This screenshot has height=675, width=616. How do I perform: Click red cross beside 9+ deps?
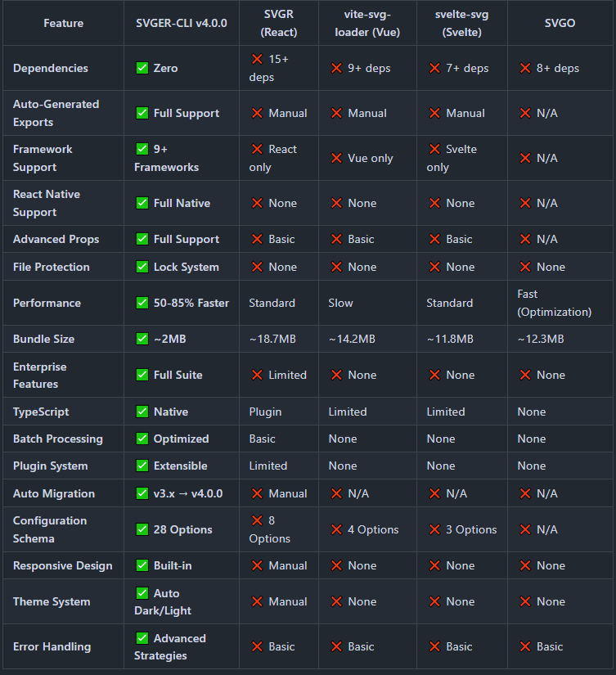pyautogui.click(x=336, y=68)
